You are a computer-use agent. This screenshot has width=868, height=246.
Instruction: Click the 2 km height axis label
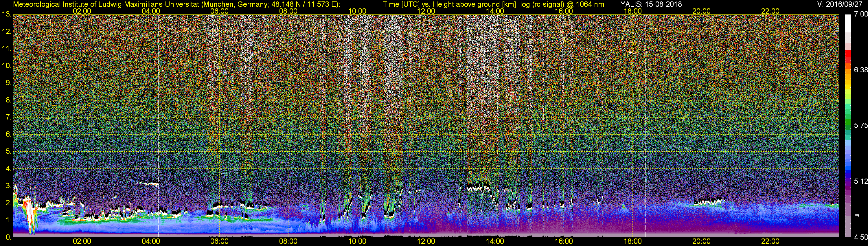[x=8, y=203]
